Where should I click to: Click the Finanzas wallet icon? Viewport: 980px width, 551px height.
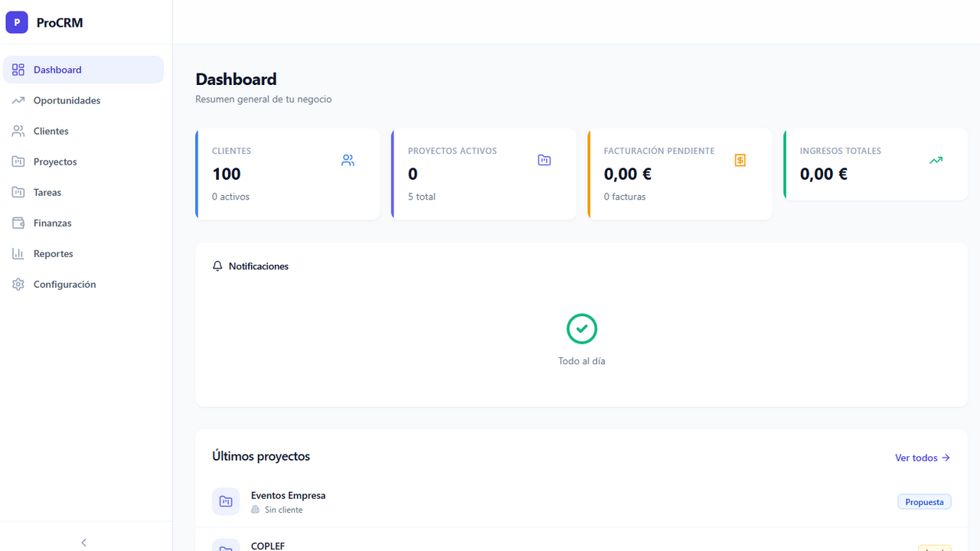click(x=18, y=223)
